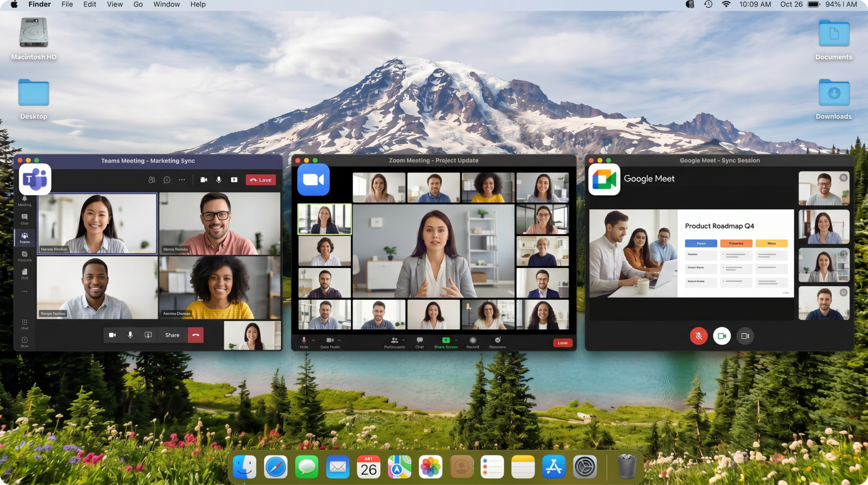868x485 pixels.
Task: Click yellow column header on Meet slide
Action: click(x=772, y=243)
